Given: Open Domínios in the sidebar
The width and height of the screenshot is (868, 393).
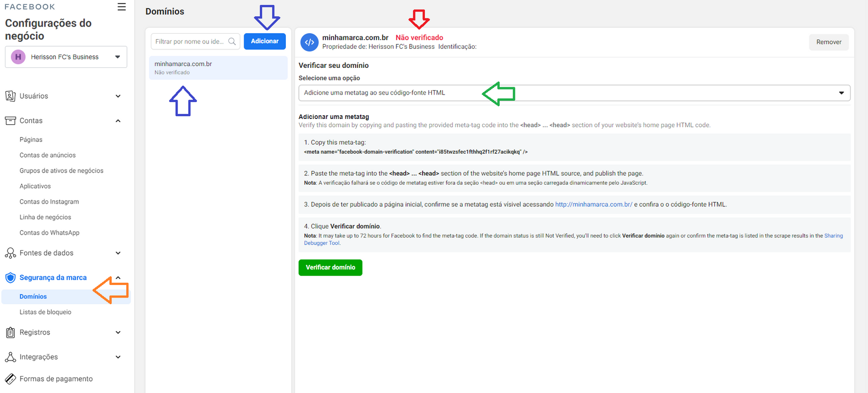Looking at the screenshot, I should click(33, 296).
